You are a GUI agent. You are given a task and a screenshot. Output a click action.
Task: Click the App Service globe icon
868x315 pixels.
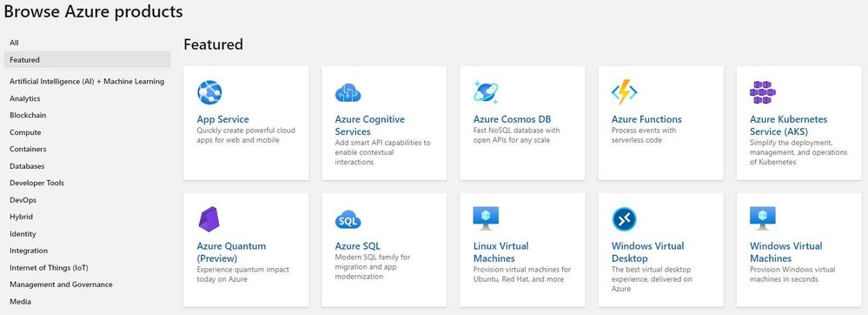(x=209, y=92)
